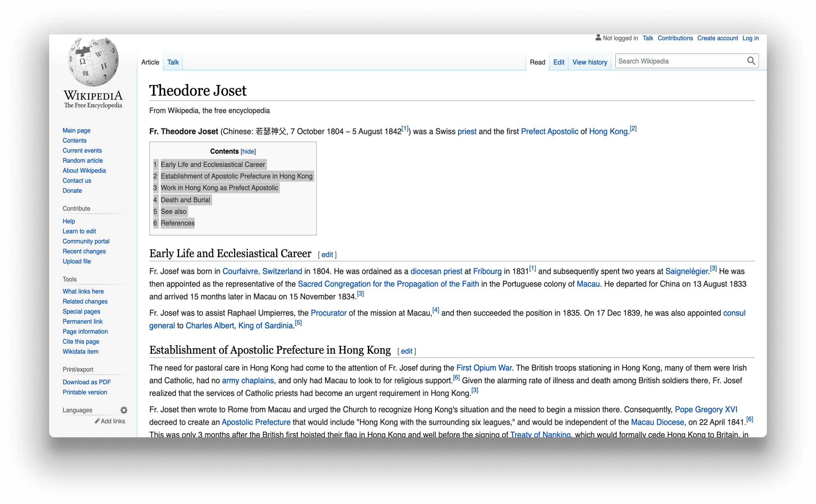Open the Procurator link
Screen dimensions: 816x504
(x=329, y=313)
